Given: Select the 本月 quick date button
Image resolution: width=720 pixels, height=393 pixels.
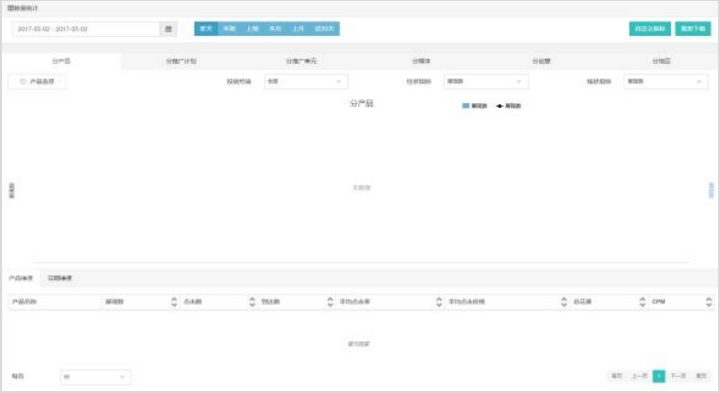Looking at the screenshot, I should 275,29.
